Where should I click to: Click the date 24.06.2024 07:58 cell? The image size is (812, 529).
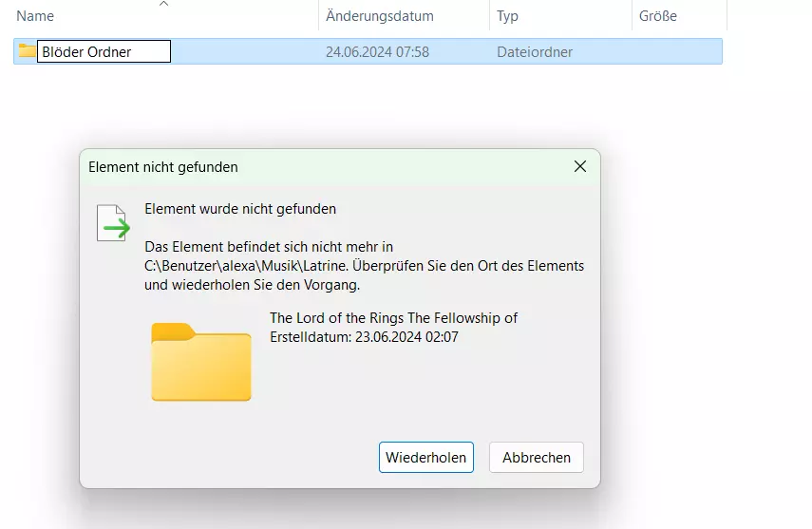point(378,52)
